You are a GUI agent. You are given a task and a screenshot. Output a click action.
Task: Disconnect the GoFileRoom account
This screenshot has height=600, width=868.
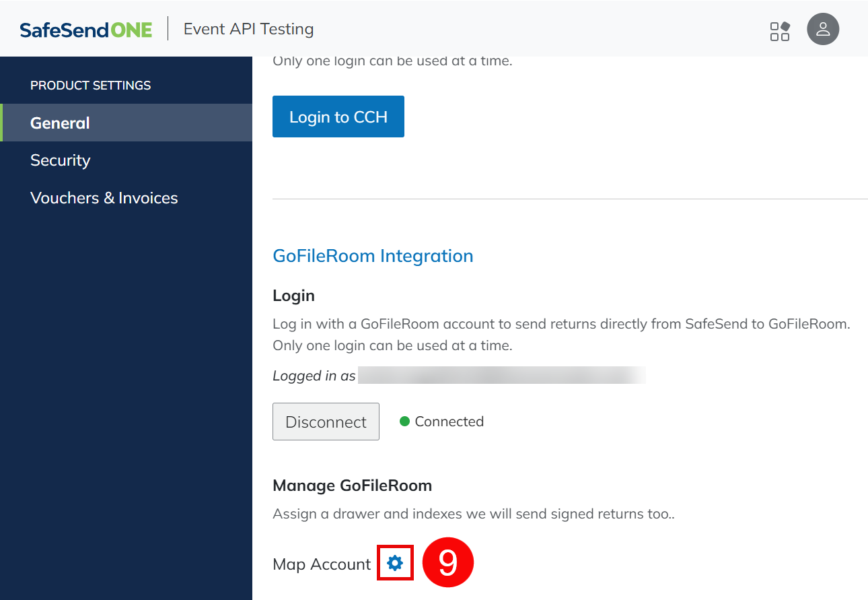coord(326,422)
